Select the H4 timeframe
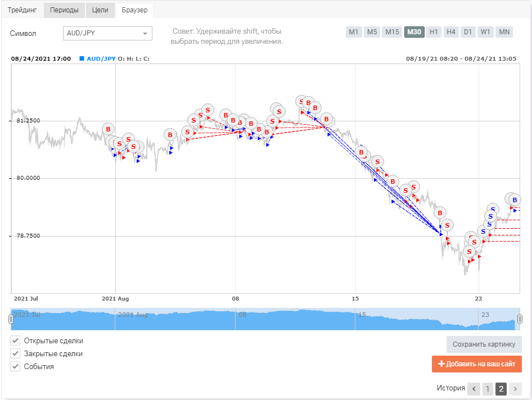This screenshot has height=400, width=532. click(x=451, y=32)
